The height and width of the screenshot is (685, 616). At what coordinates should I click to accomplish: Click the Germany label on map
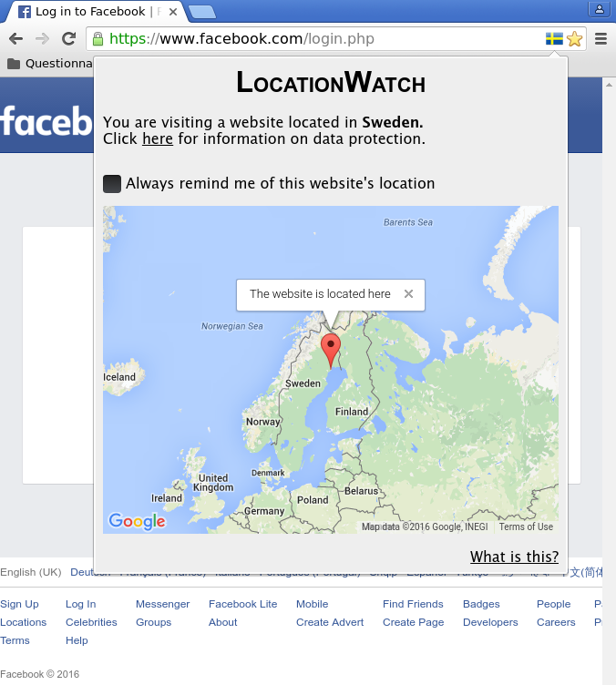click(x=264, y=511)
